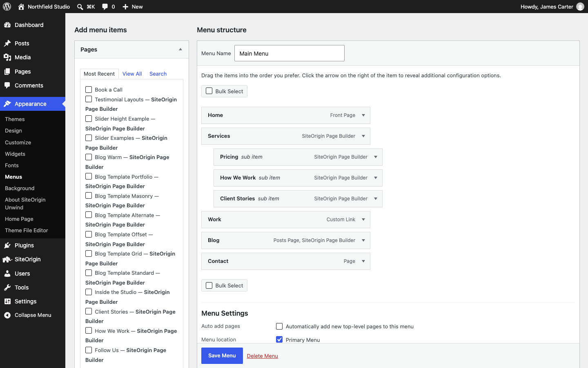Click the Appearance paintbrush icon

click(7, 104)
